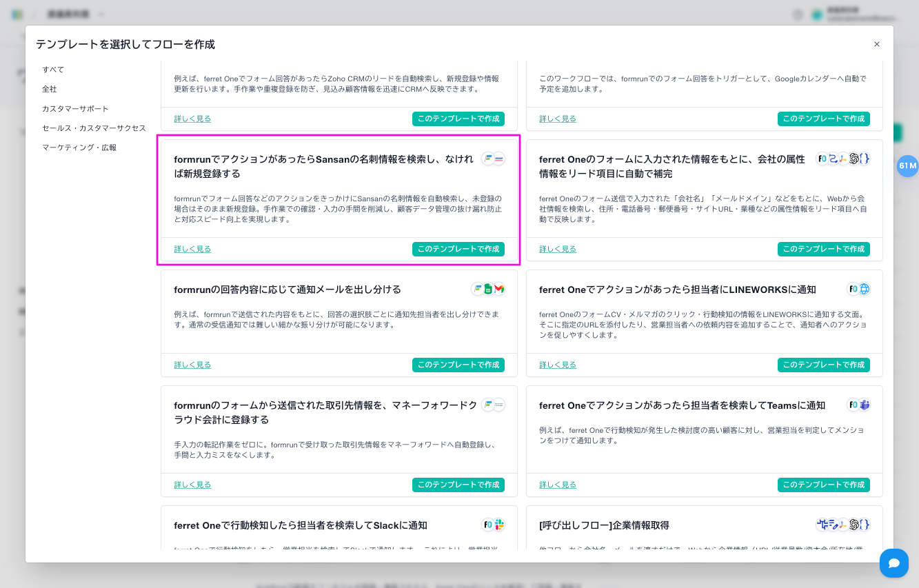Click the curly braces icon on the lead enrichment card
Screen dimensions: 919x588
(864, 159)
